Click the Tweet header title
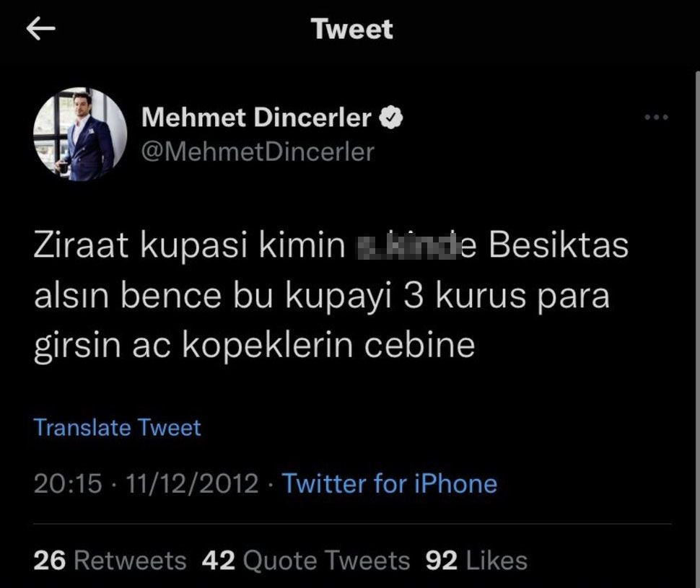This screenshot has height=588, width=700. (351, 29)
